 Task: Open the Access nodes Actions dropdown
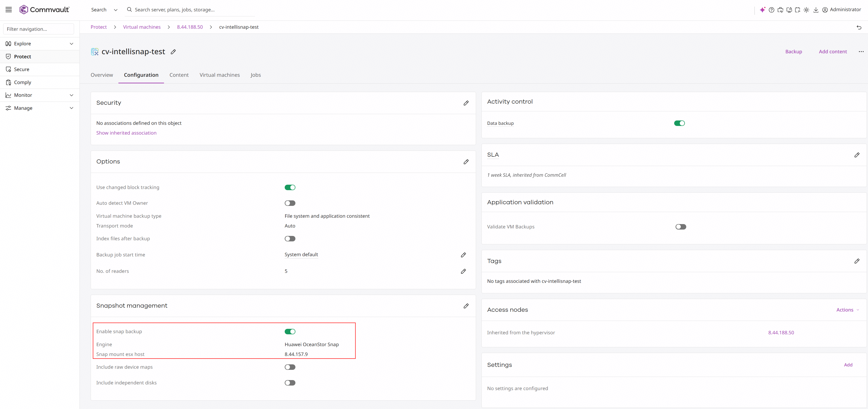coord(848,310)
